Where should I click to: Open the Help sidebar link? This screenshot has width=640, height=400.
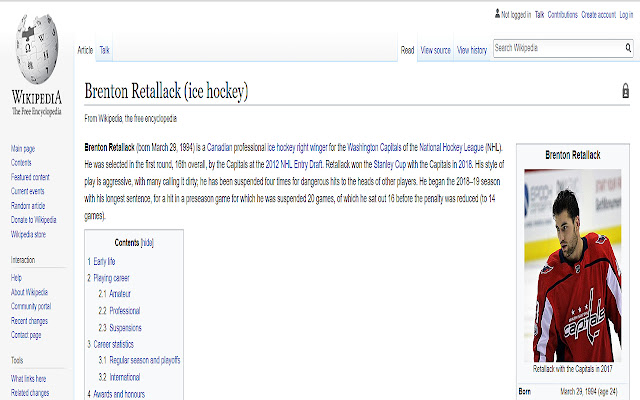pyautogui.click(x=16, y=278)
